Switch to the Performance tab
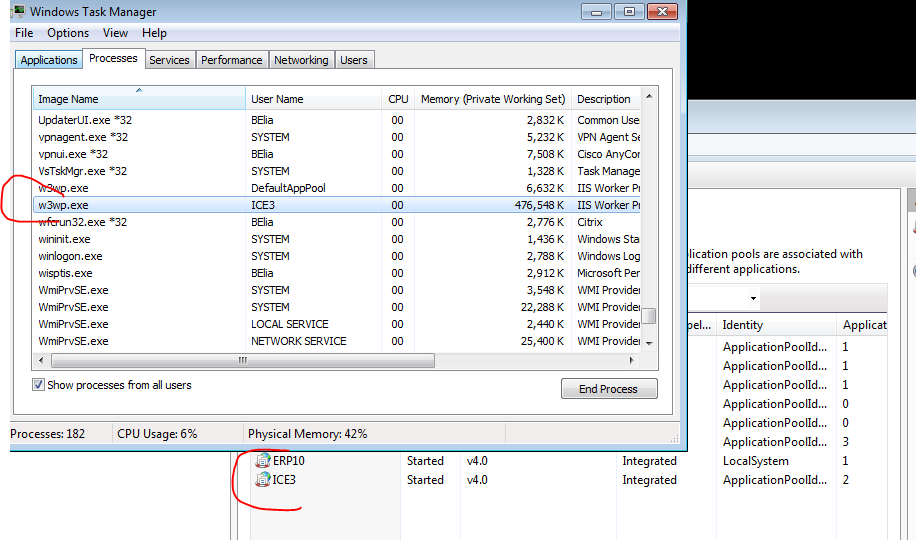 pos(231,60)
